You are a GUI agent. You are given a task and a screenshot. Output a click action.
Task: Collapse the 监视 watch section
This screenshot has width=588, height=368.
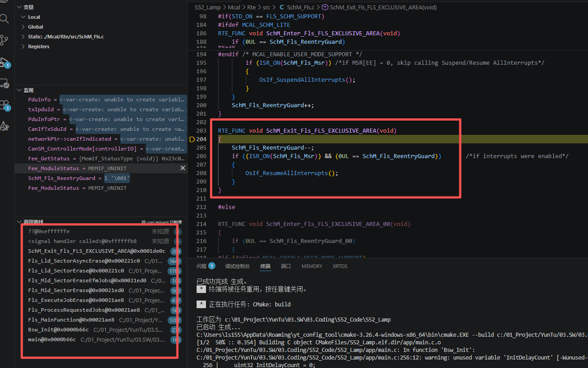point(19,90)
